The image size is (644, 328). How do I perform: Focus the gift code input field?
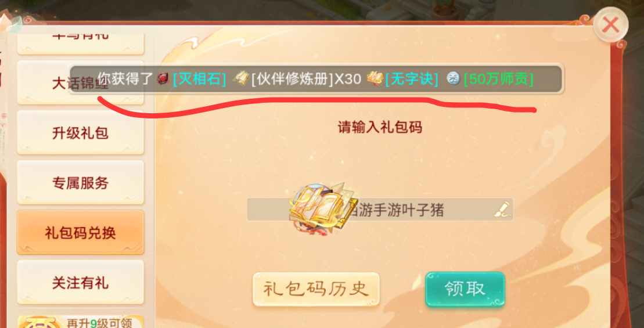(380, 210)
